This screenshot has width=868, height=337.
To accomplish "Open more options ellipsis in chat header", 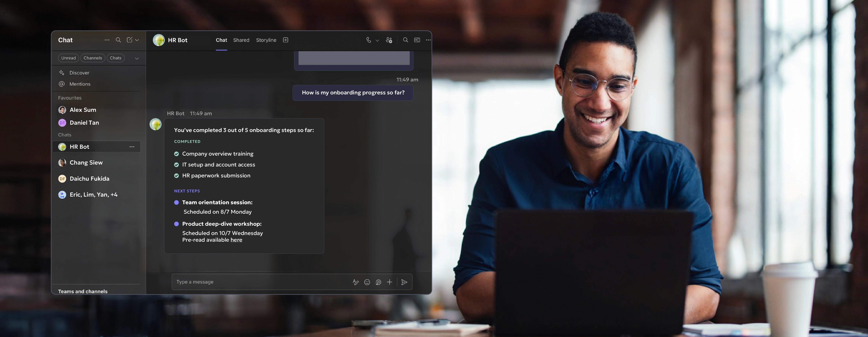I will pos(428,40).
